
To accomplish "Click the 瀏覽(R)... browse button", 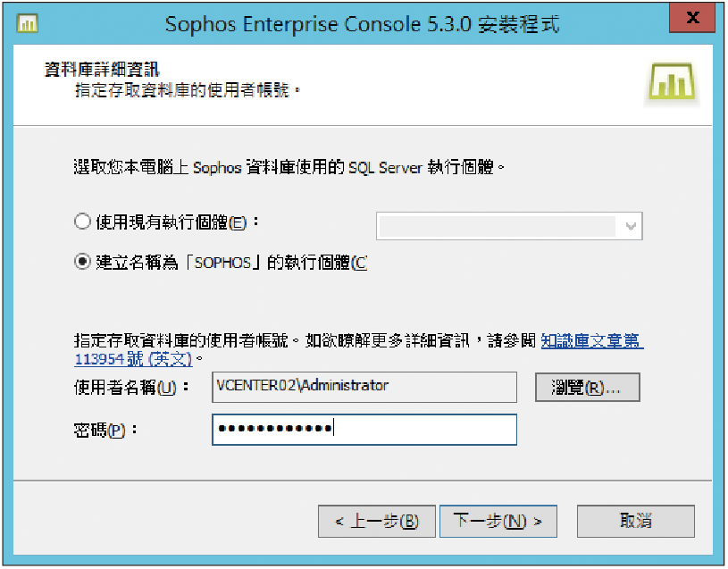I will (588, 387).
